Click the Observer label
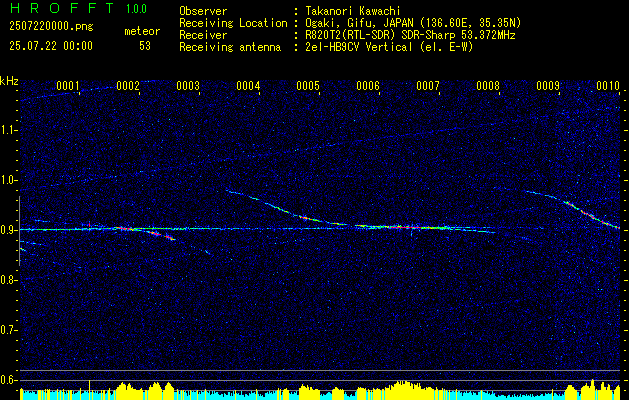Image resolution: width=629 pixels, height=400 pixels. (203, 11)
